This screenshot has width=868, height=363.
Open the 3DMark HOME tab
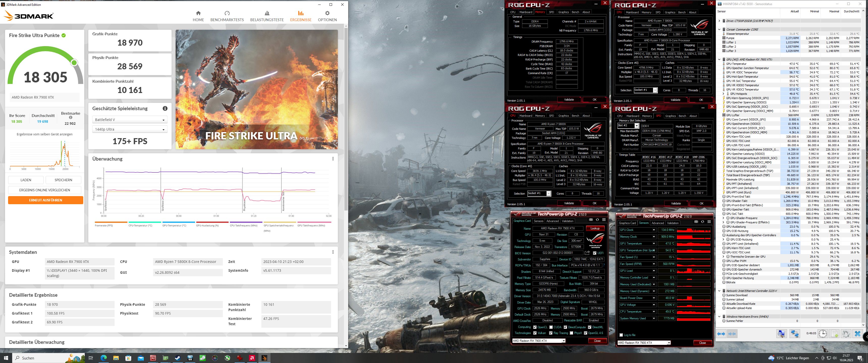(x=198, y=16)
